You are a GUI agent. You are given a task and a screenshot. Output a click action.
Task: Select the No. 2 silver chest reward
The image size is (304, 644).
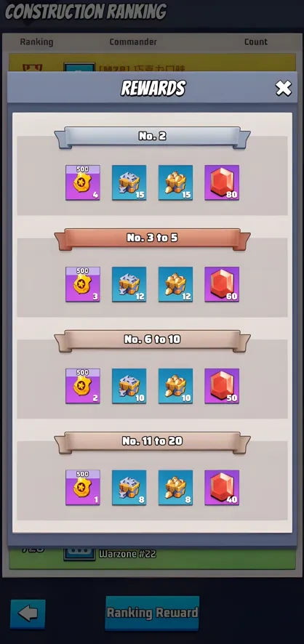[x=129, y=182]
